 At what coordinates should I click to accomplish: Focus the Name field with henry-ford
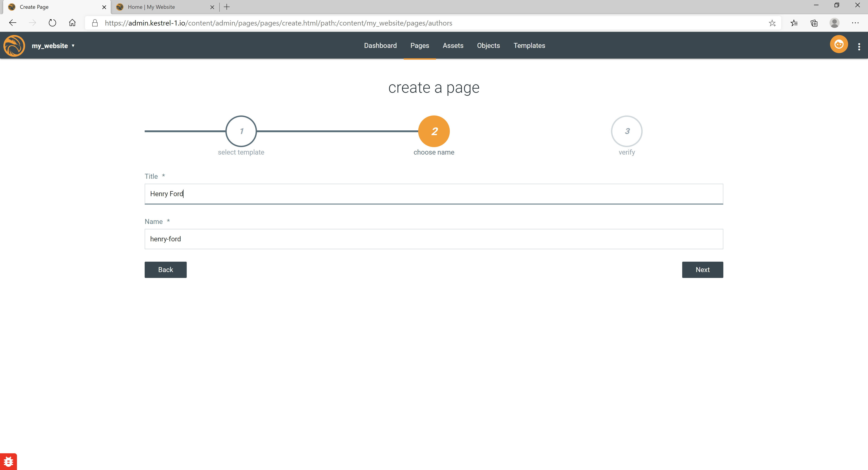pos(434,239)
